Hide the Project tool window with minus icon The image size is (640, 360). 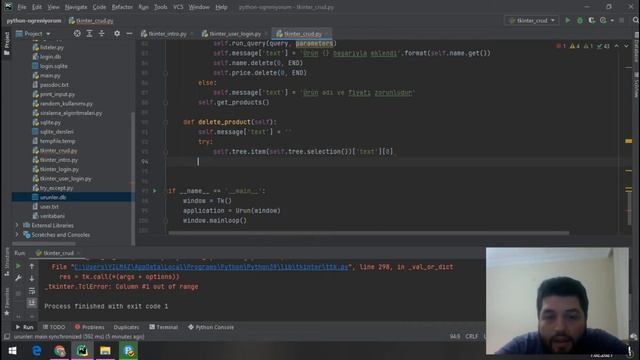(x=129, y=33)
